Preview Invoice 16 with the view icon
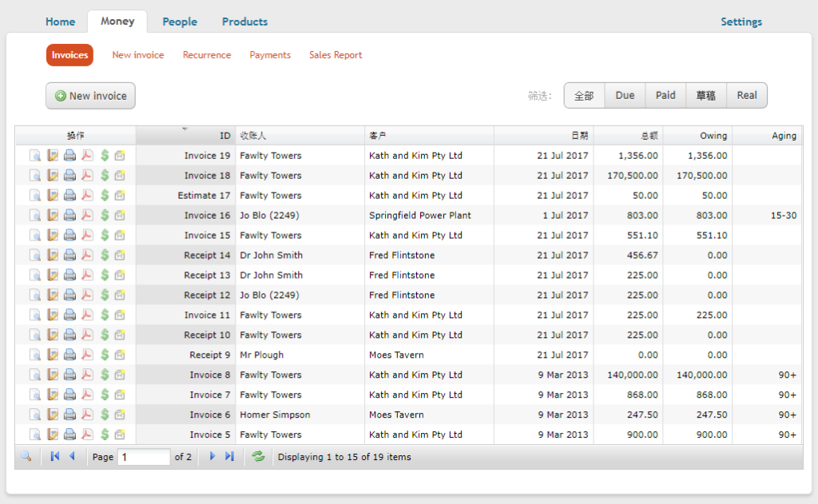Screen dimensions: 818x504 pos(35,215)
